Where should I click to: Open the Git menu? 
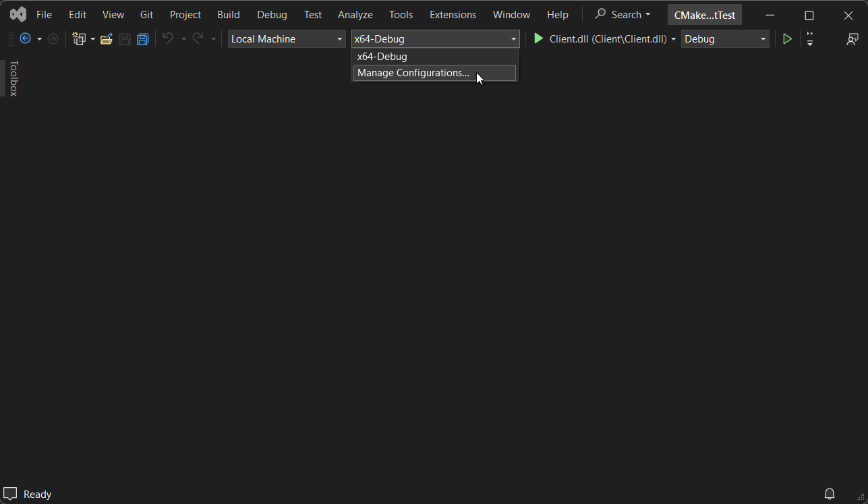coord(147,14)
